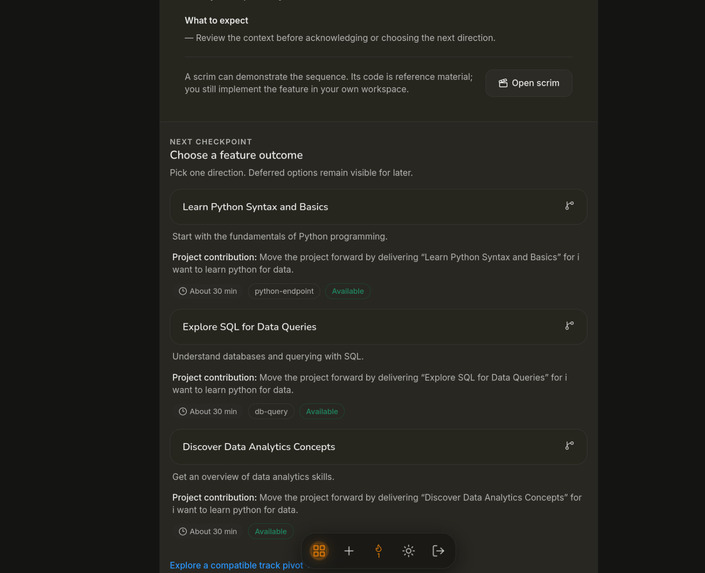This screenshot has width=705, height=573.
Task: Click the NEXT CHECKPOINT label
Action: click(x=210, y=142)
